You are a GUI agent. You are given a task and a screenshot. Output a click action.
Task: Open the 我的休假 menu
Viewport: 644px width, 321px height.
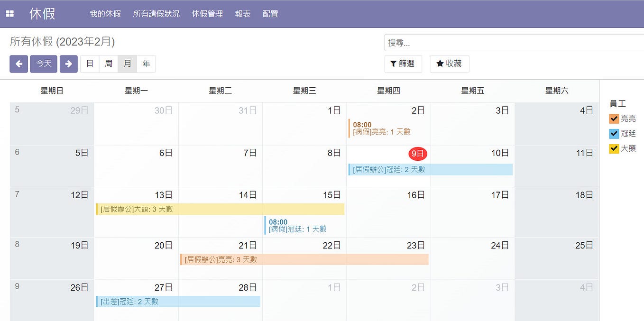[105, 14]
